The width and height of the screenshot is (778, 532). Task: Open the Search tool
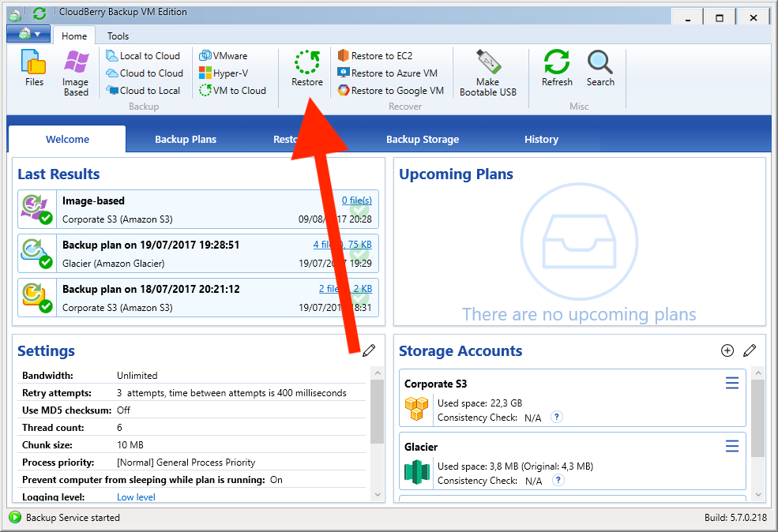click(600, 69)
